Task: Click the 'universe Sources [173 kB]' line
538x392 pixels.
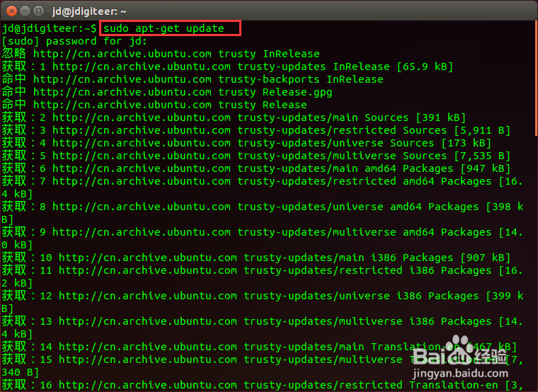Action: (246, 143)
